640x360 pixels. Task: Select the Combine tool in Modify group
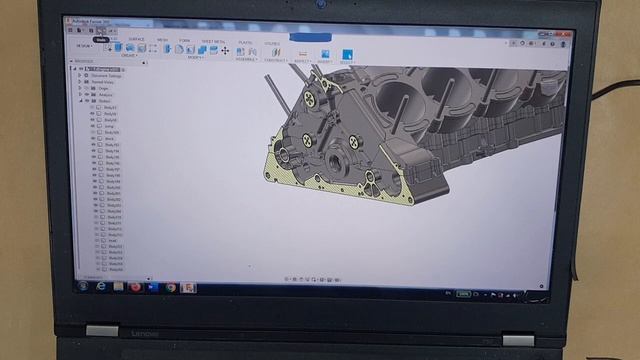click(x=202, y=50)
